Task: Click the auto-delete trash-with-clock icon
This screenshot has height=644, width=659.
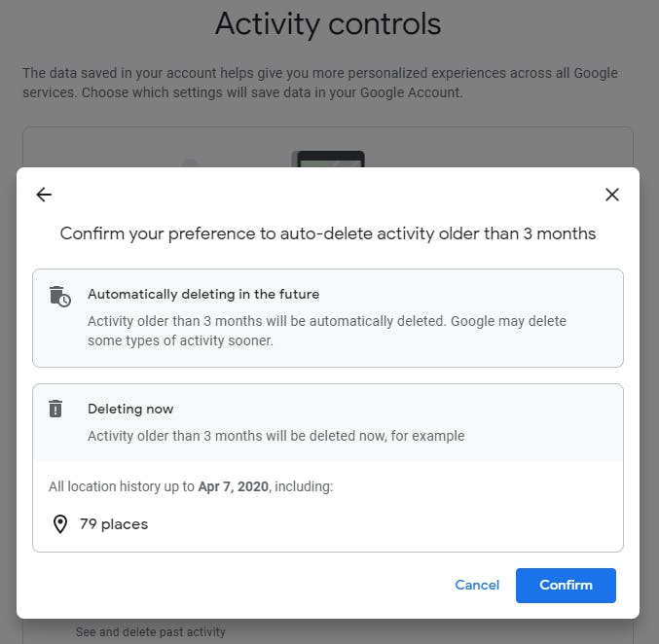Action: pyautogui.click(x=60, y=297)
